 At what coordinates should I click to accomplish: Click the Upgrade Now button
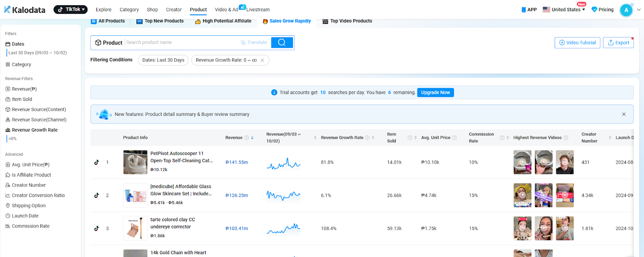tap(435, 93)
